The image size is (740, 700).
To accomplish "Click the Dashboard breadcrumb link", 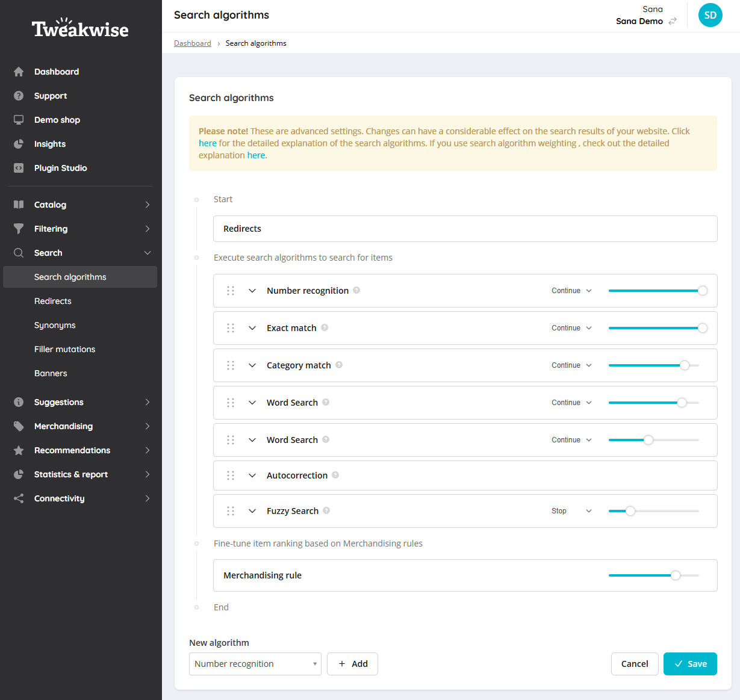I will (x=193, y=43).
